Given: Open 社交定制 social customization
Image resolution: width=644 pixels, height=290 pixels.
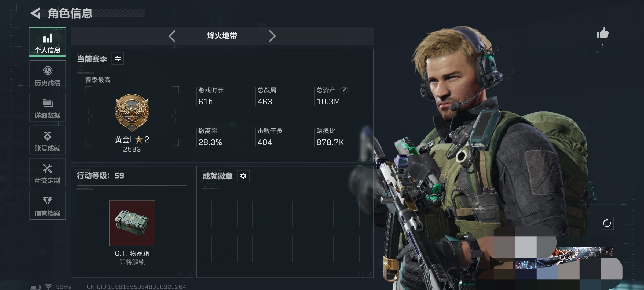Looking at the screenshot, I should (x=47, y=173).
